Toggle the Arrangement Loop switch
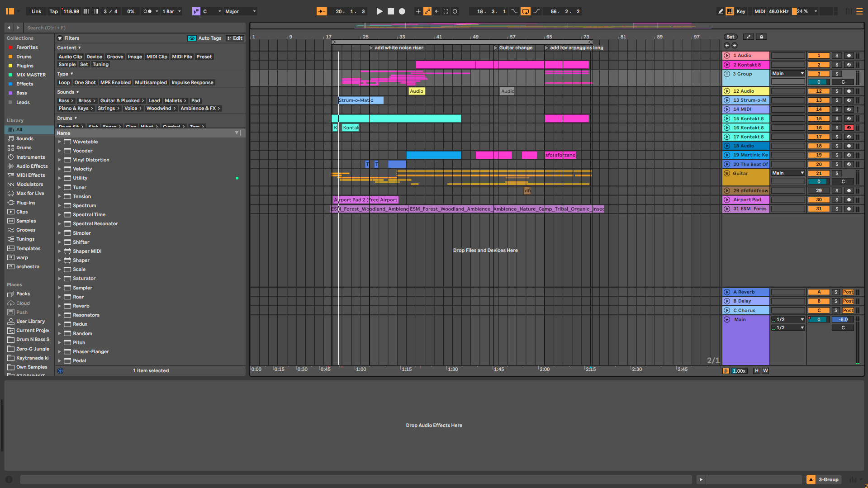The height and width of the screenshot is (488, 868). (525, 11)
